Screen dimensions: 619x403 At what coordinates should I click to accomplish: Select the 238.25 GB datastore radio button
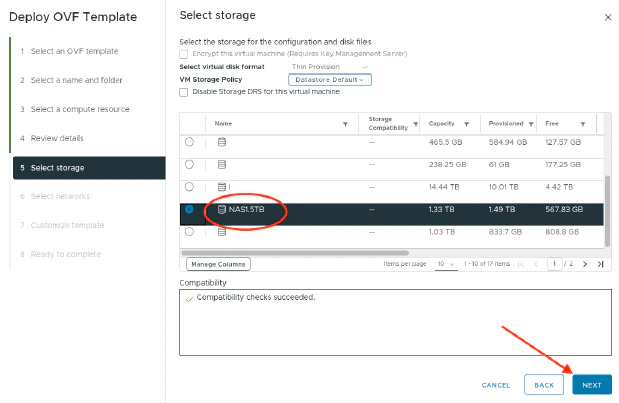189,164
